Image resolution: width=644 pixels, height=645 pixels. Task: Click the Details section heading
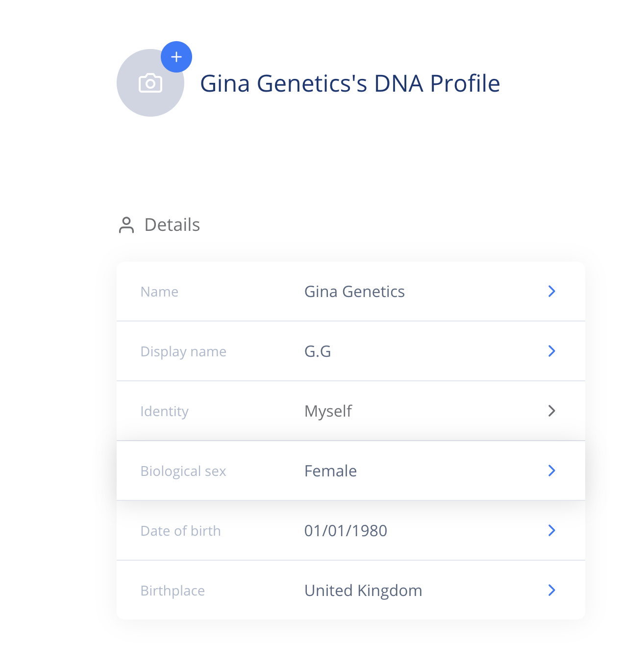(172, 225)
